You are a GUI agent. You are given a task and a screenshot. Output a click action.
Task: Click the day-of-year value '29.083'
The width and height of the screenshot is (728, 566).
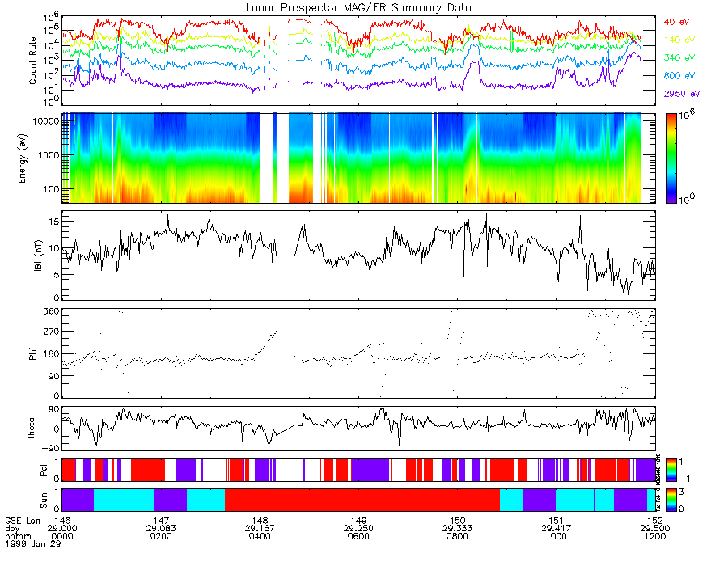point(161,529)
